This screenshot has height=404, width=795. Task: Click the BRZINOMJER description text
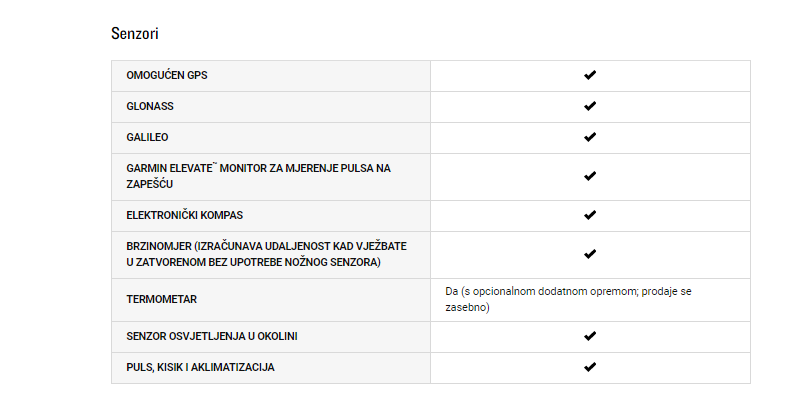(x=267, y=254)
